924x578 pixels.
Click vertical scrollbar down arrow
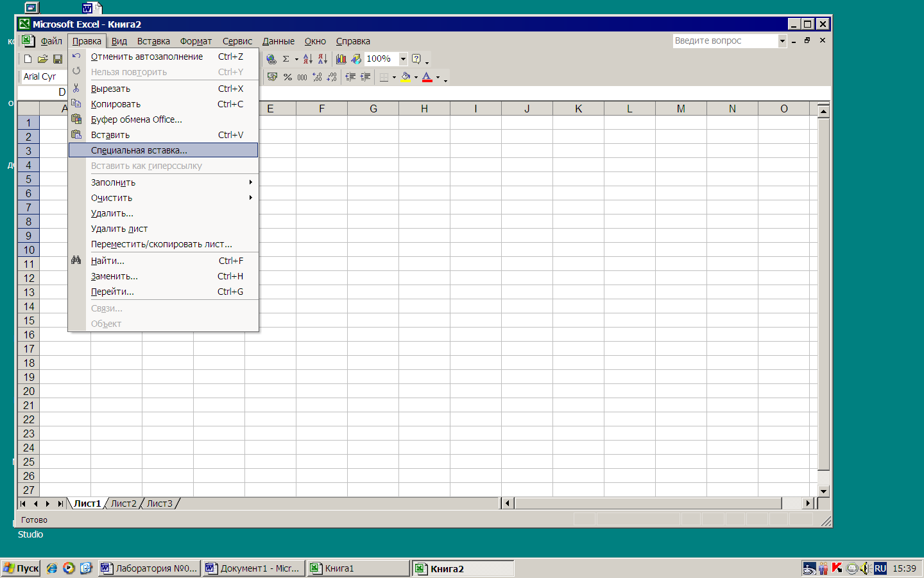[x=823, y=491]
